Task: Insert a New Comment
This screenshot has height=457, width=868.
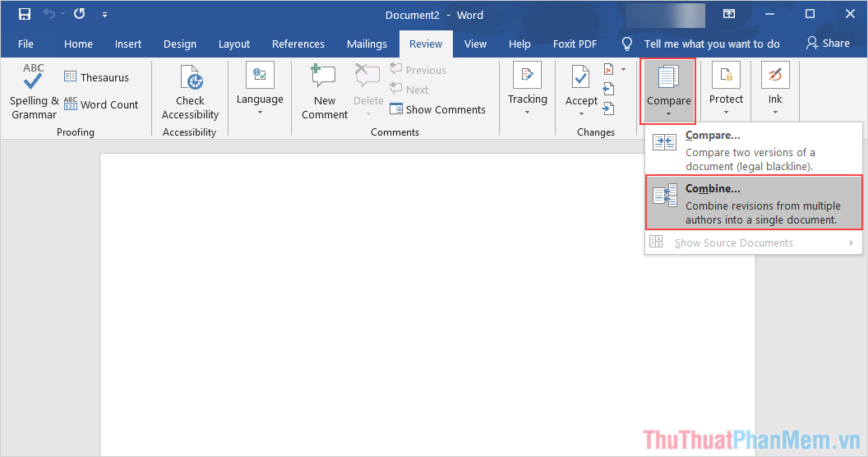Action: click(325, 92)
